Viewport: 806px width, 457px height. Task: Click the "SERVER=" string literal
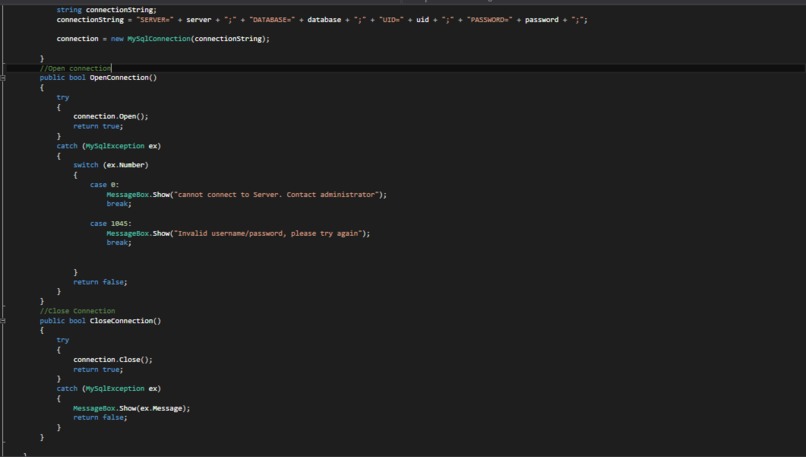point(155,20)
